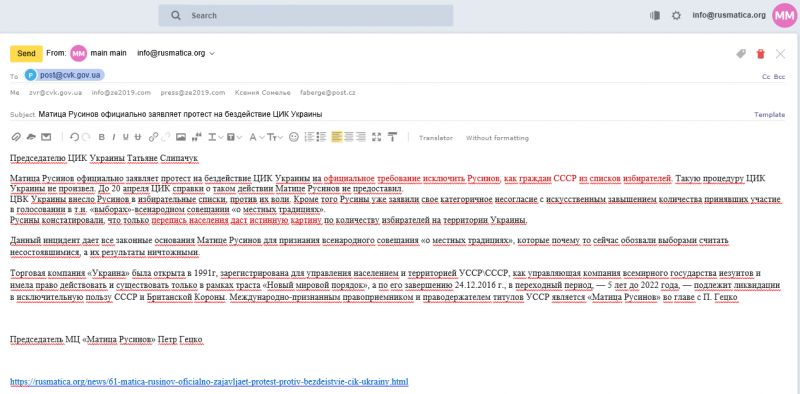This screenshot has height=394, width=800.
Task: Delete the draft with trash icon
Action: [x=761, y=54]
